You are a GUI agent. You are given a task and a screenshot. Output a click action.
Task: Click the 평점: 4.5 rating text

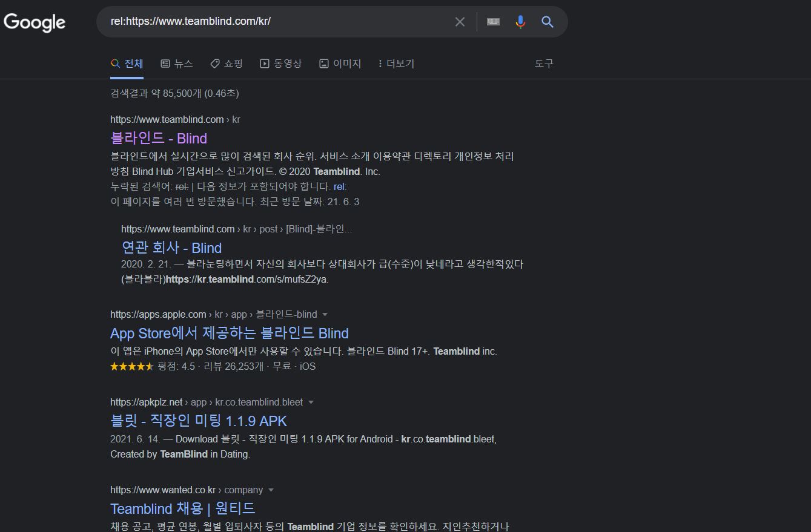176,366
